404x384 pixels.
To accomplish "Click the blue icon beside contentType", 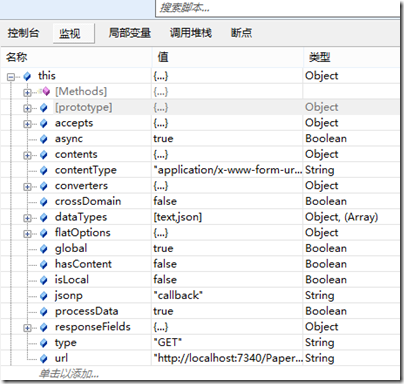I will click(x=44, y=170).
